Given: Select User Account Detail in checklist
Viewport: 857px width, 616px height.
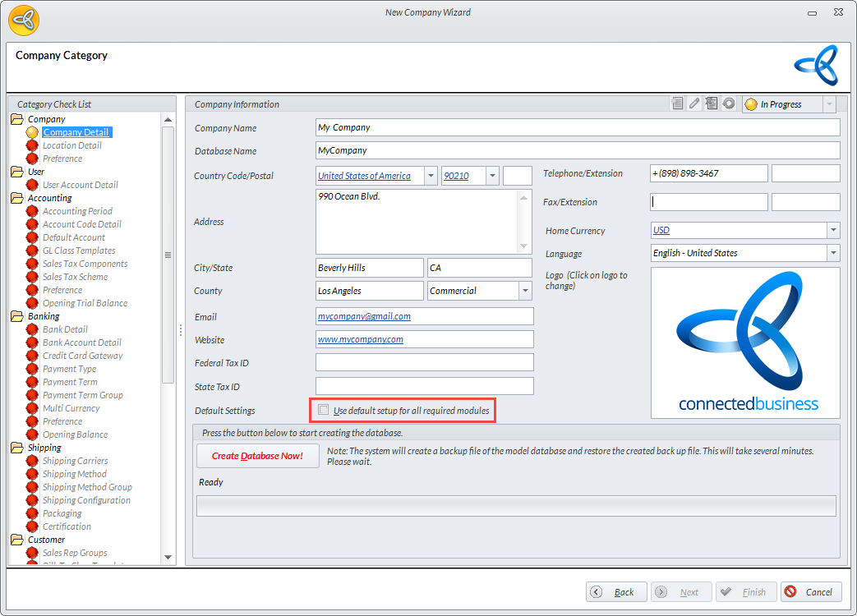Looking at the screenshot, I should tap(80, 185).
